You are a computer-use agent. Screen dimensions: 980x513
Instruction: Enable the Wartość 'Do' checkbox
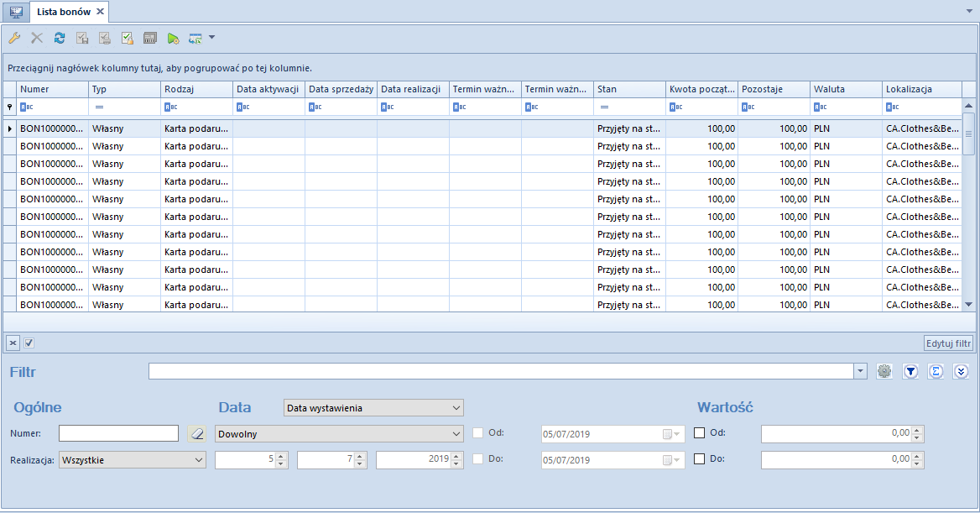point(700,459)
